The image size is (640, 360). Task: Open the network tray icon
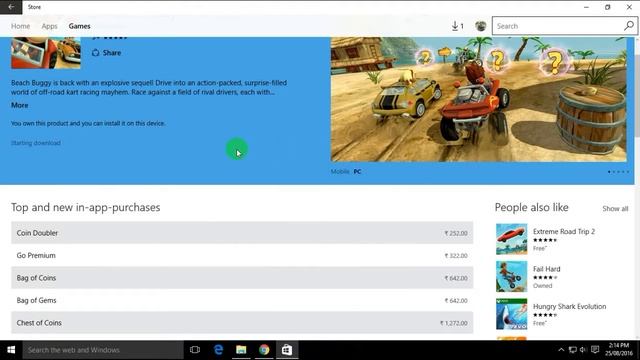(x=573, y=350)
